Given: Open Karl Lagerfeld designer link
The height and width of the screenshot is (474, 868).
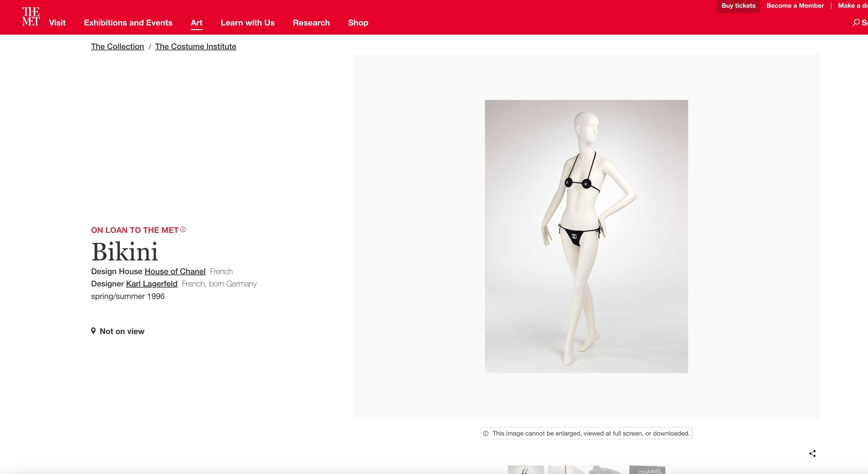Looking at the screenshot, I should 152,284.
